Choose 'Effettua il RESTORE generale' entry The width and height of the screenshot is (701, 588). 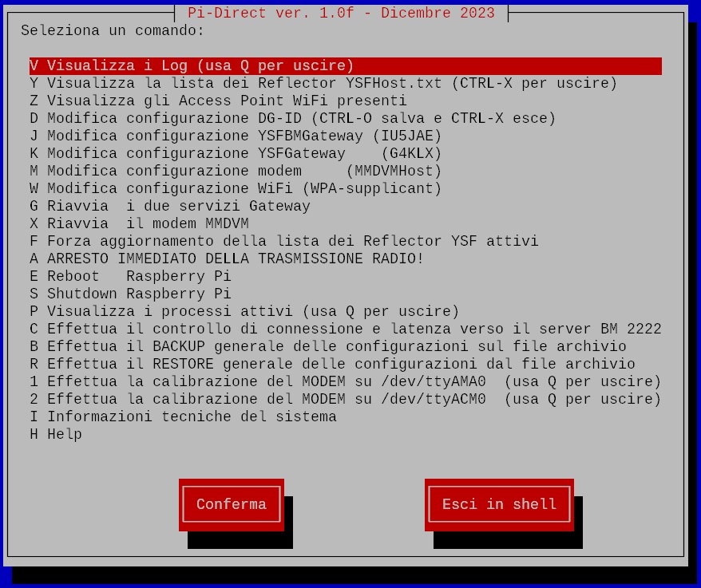(x=332, y=364)
